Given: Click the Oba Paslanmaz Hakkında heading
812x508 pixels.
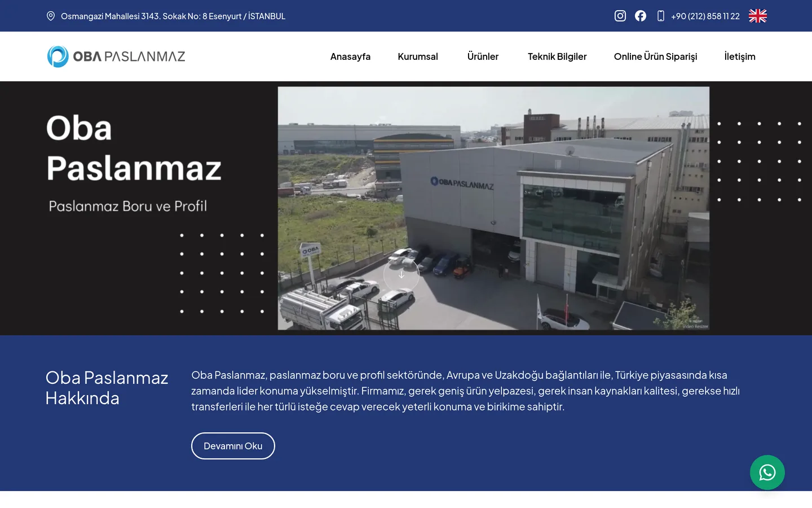Looking at the screenshot, I should pyautogui.click(x=107, y=388).
